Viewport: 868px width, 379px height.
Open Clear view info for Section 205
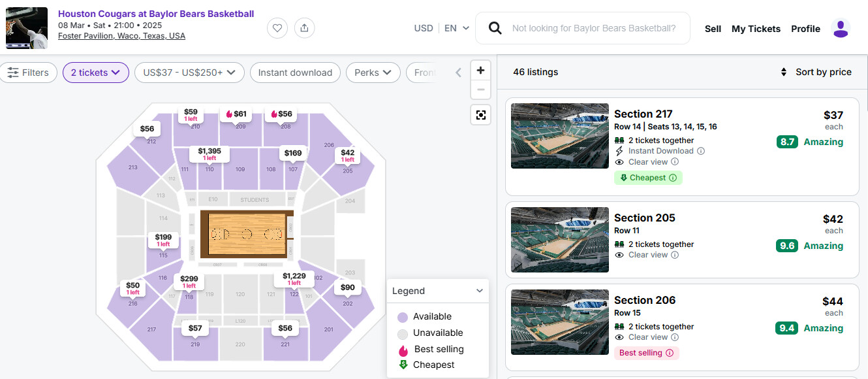click(675, 255)
